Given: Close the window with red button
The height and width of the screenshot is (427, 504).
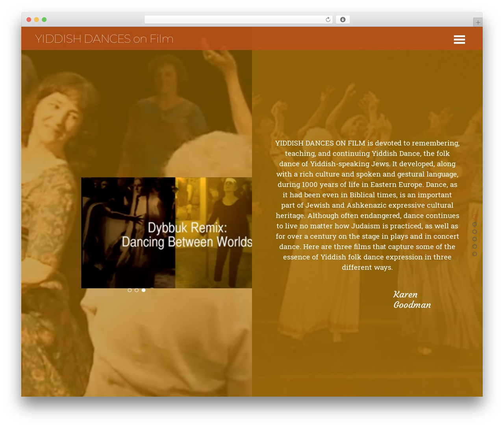Looking at the screenshot, I should pos(29,20).
